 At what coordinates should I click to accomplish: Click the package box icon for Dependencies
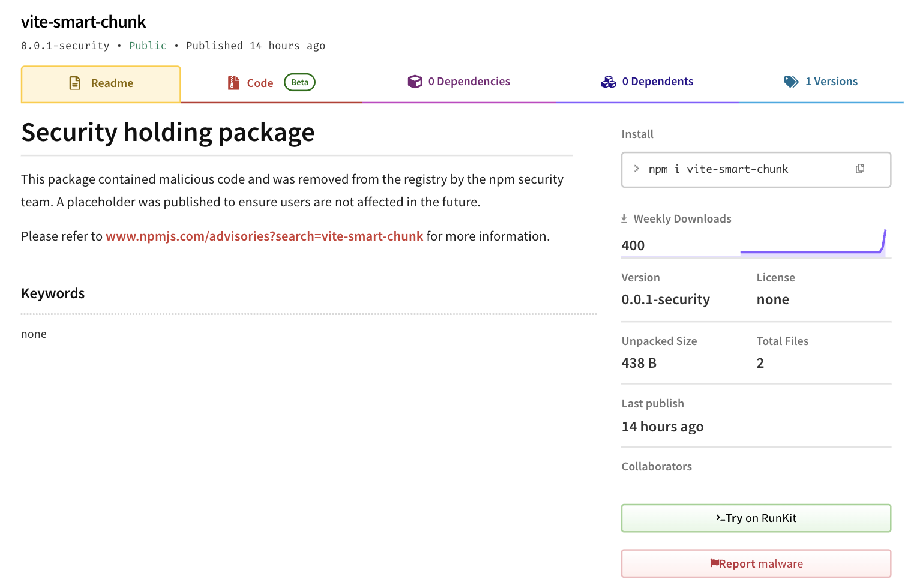click(x=415, y=81)
